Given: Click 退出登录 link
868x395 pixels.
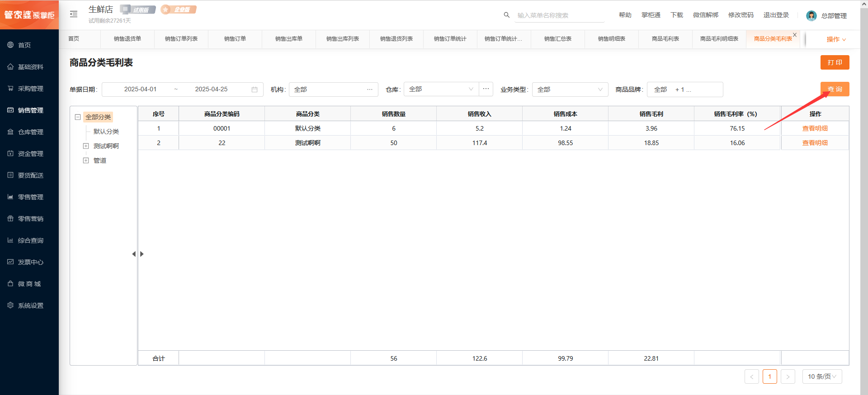Looking at the screenshot, I should point(776,15).
